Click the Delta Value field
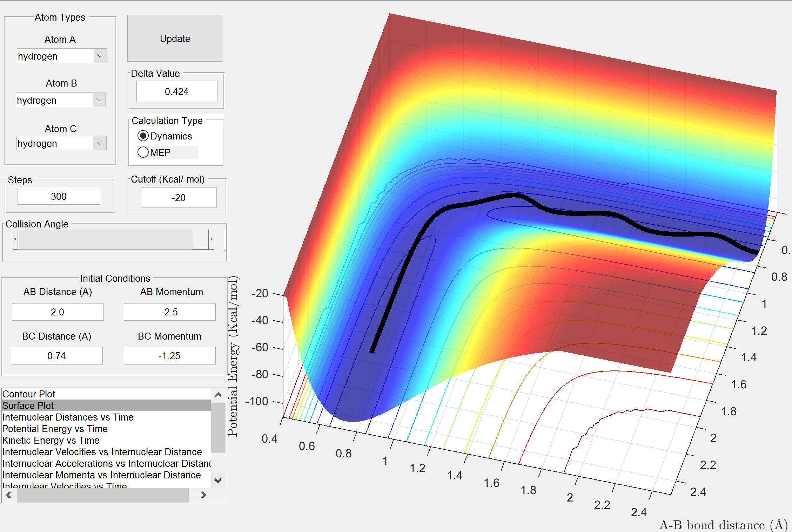Viewport: 792px width, 532px height. click(x=176, y=91)
